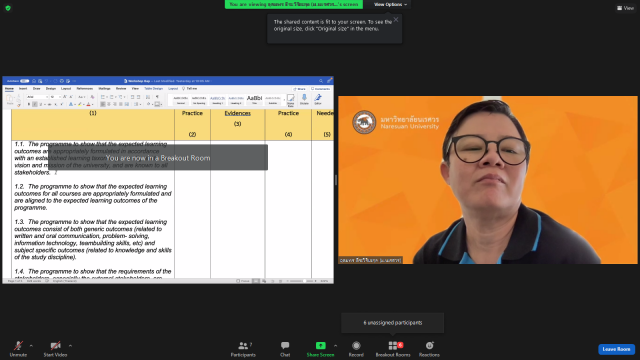The width and height of the screenshot is (640, 360).
Task: Open the Home tab in Word
Action: (x=9, y=89)
